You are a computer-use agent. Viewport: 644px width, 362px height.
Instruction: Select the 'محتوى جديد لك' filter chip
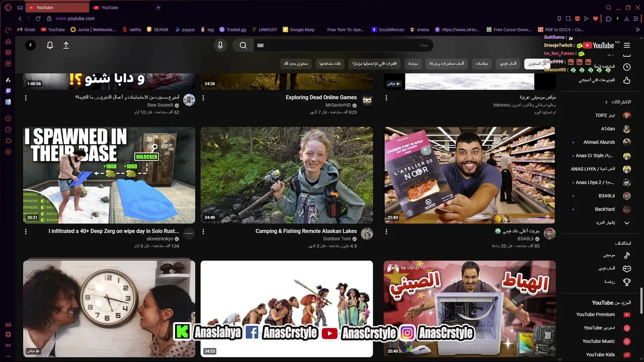296,64
